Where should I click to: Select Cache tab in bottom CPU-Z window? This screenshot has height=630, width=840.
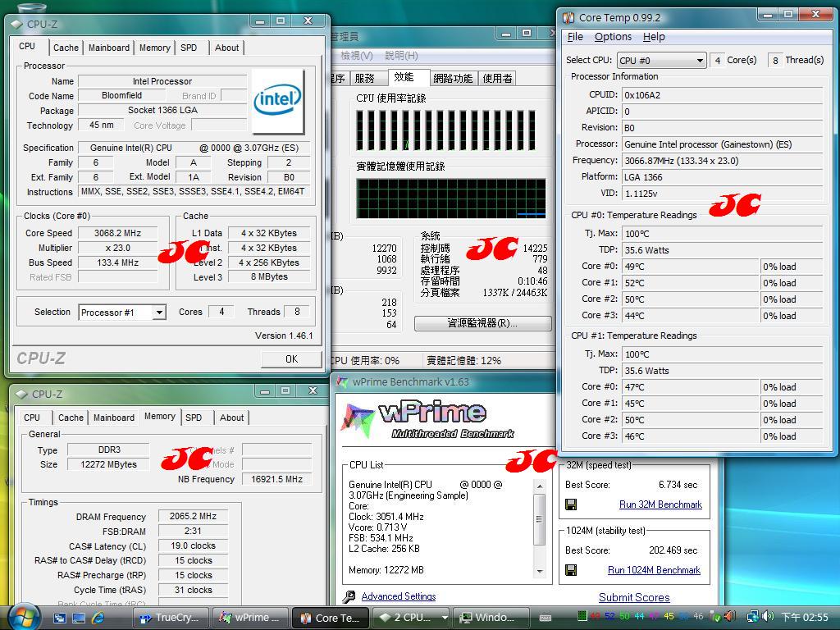[x=71, y=418]
